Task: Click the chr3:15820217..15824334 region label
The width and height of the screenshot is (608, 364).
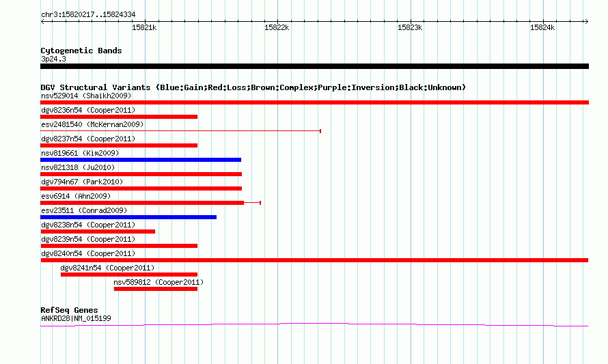Action: 88,15
